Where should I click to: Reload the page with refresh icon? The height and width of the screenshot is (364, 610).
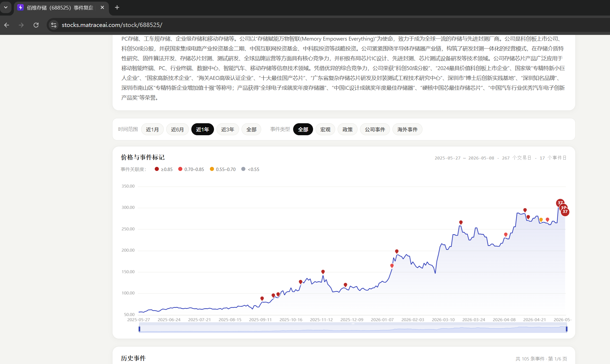point(36,25)
